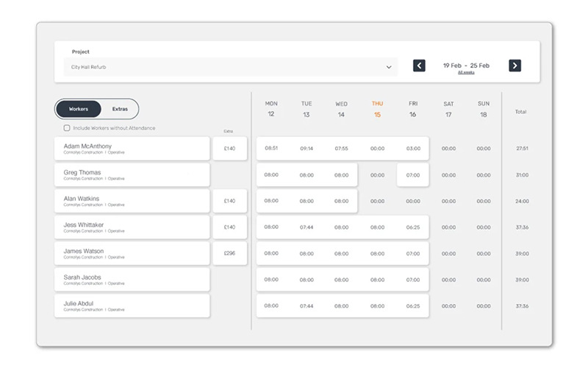Screen dimensions: 588x368
Task: Click Greg Thomas' Monday 08:00 entry
Action: [x=271, y=175]
